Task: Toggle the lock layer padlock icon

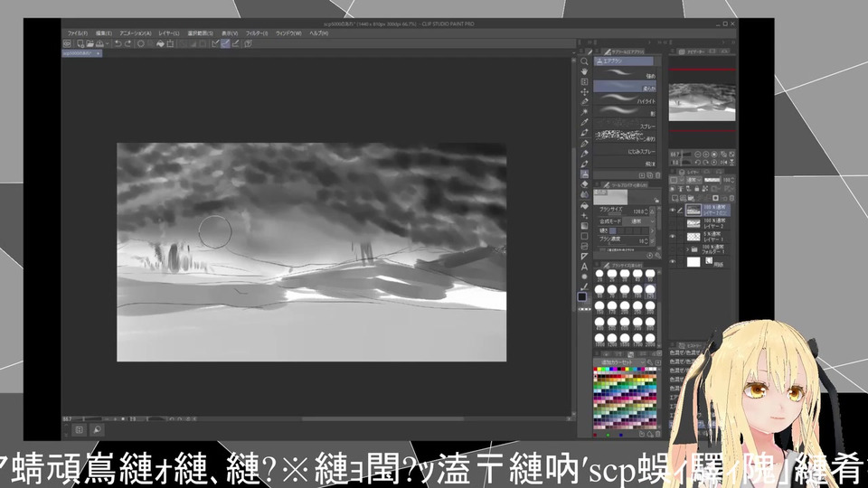Action: point(697,189)
